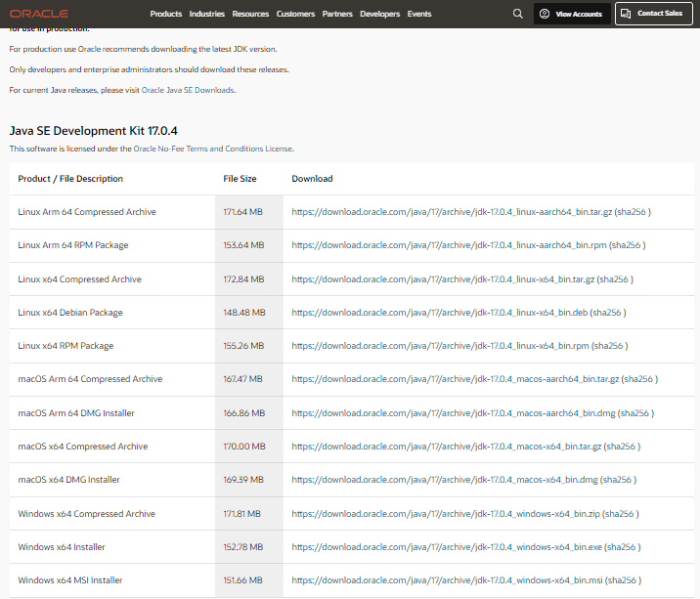Click the 'Product / File Description' column header
The width and height of the screenshot is (700, 599).
(x=70, y=179)
